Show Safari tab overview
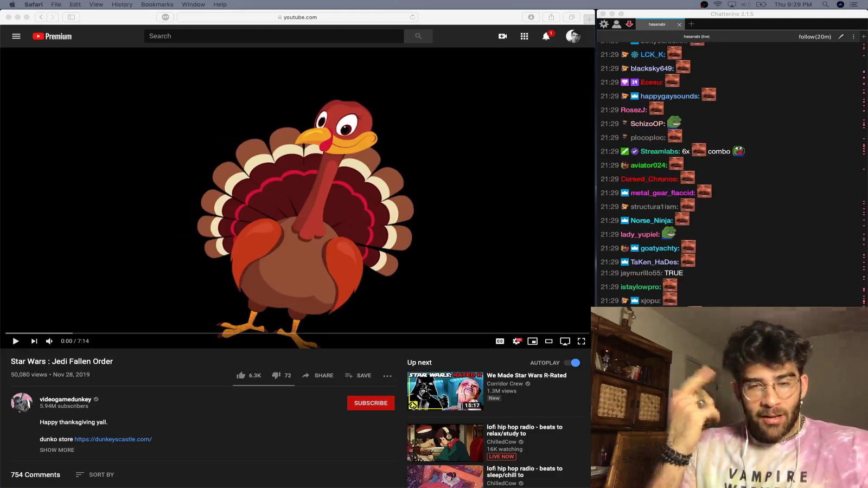Image resolution: width=868 pixels, height=488 pixels. tap(572, 17)
